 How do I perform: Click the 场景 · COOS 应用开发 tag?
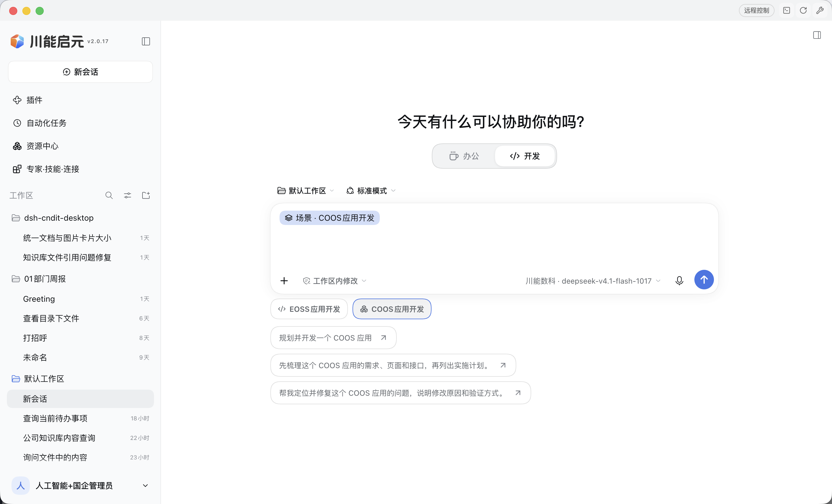click(330, 218)
